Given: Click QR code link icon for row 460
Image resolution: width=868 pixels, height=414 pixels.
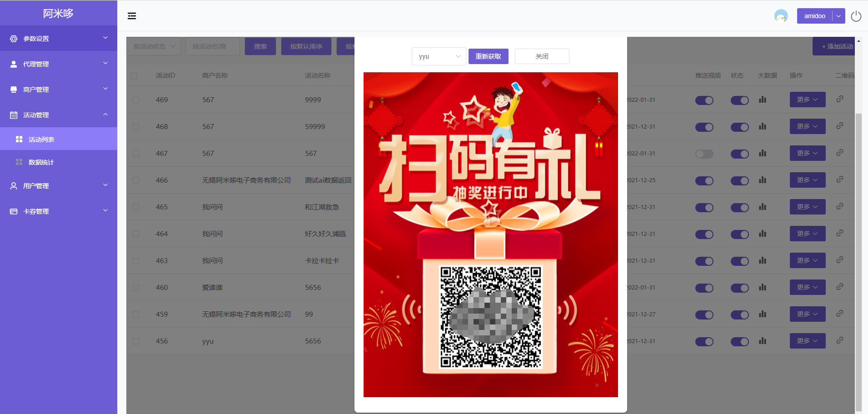Looking at the screenshot, I should [840, 287].
